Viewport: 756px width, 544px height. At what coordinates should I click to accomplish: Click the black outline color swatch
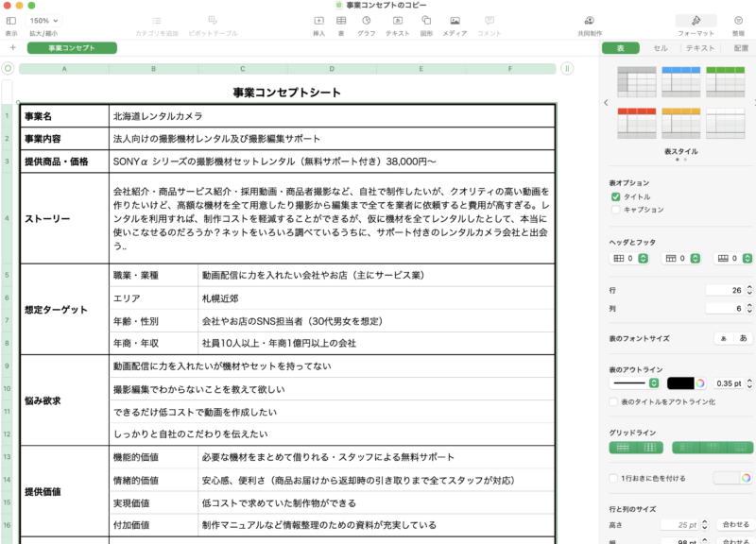coord(680,383)
